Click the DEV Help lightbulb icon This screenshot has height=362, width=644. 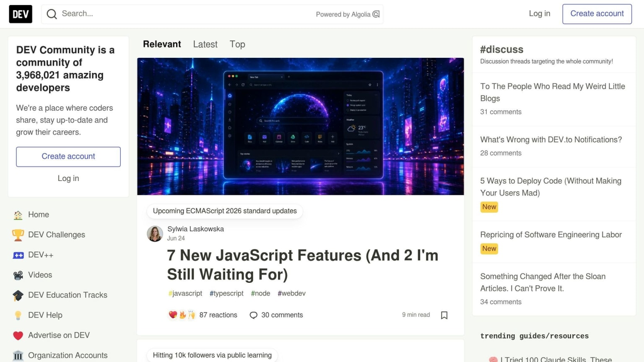[18, 315]
